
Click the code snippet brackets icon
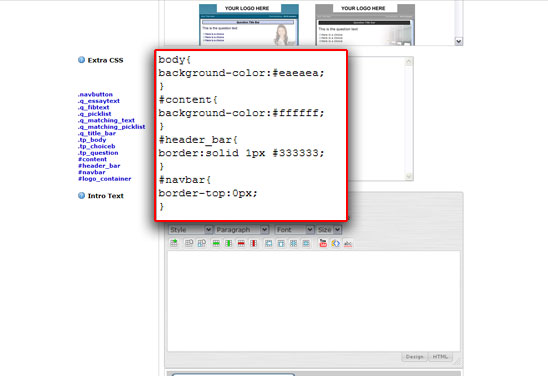(x=336, y=243)
